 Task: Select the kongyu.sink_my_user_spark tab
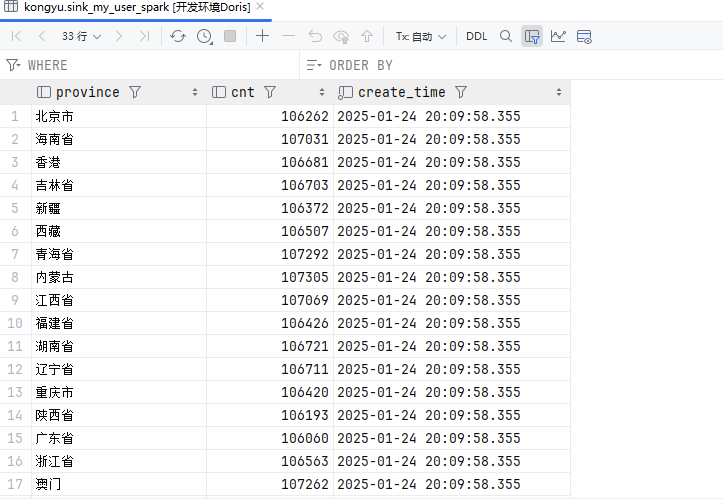pyautogui.click(x=130, y=7)
